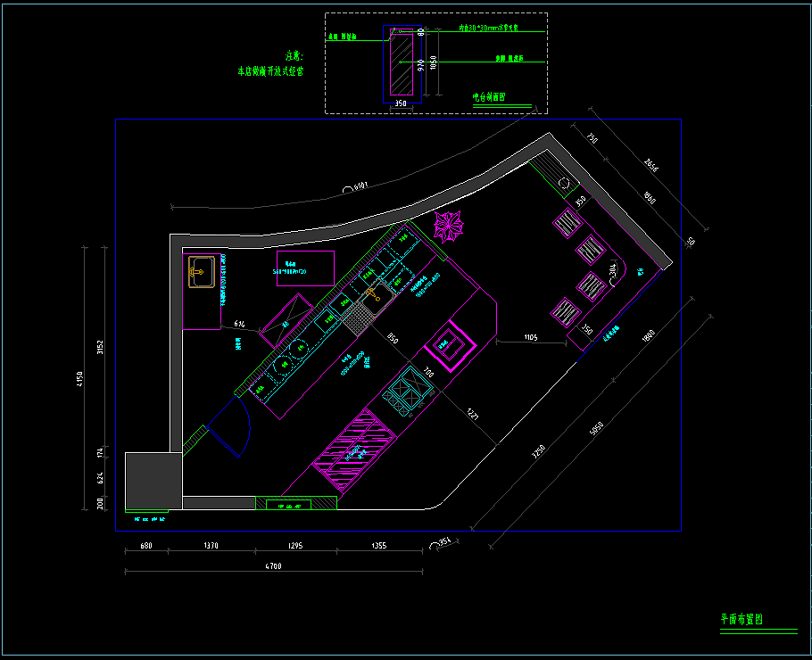Screen dimensions: 812x660
Task: Select the thick magenta square appliance block
Action: click(450, 346)
